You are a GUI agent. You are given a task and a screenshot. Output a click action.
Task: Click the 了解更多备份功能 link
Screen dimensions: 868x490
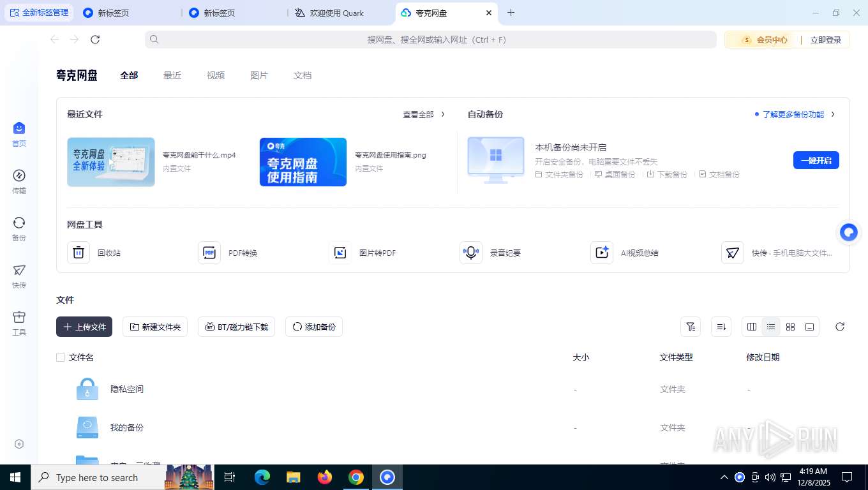pos(793,114)
